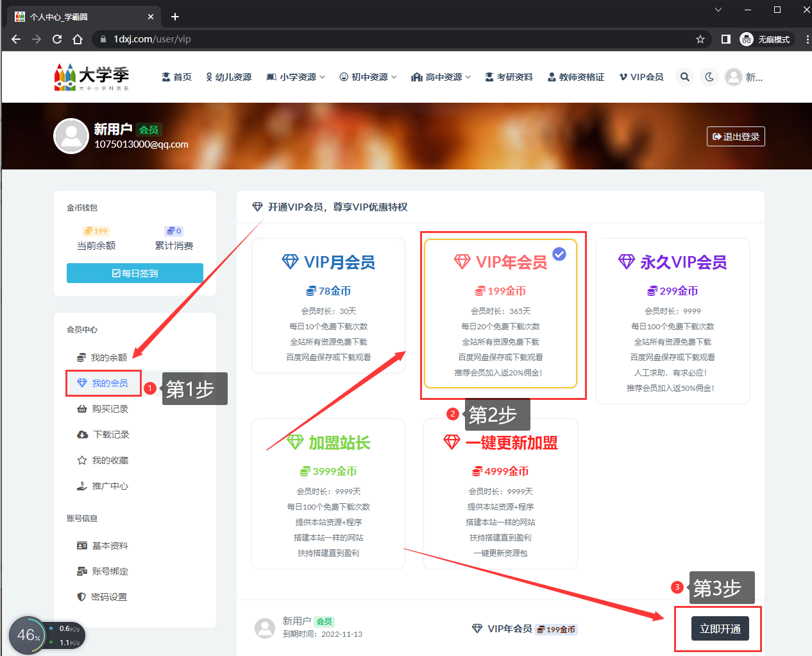This screenshot has height=656, width=812.
Task: Click the 大学季 site logo
Action: point(92,78)
